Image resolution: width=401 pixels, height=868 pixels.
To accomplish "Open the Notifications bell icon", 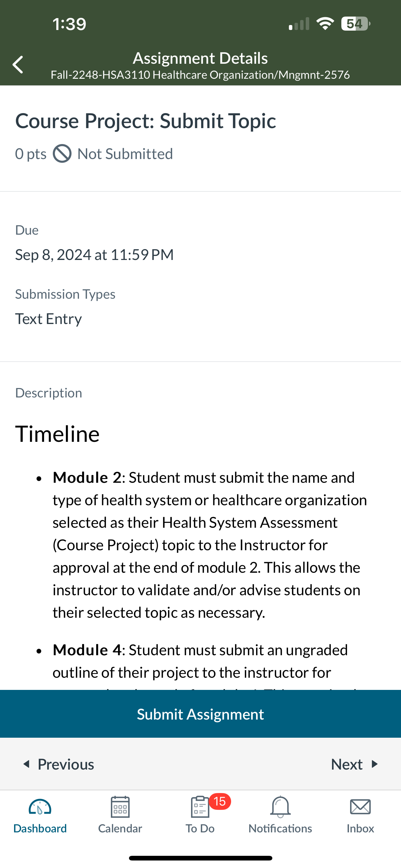I will 280,807.
